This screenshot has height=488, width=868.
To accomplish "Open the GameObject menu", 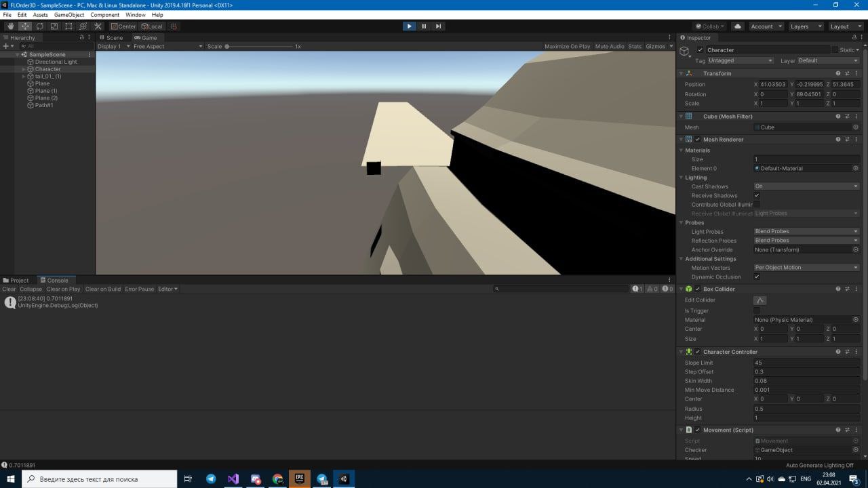I will point(68,14).
